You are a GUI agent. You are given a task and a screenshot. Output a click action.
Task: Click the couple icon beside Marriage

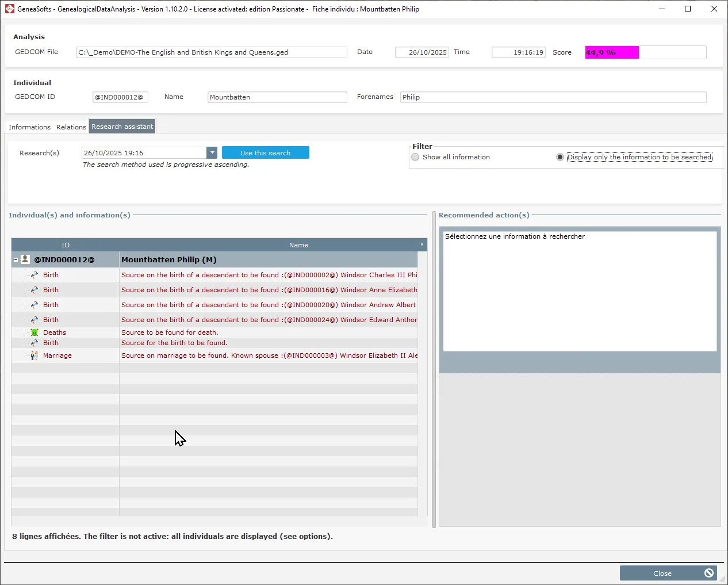pos(35,355)
